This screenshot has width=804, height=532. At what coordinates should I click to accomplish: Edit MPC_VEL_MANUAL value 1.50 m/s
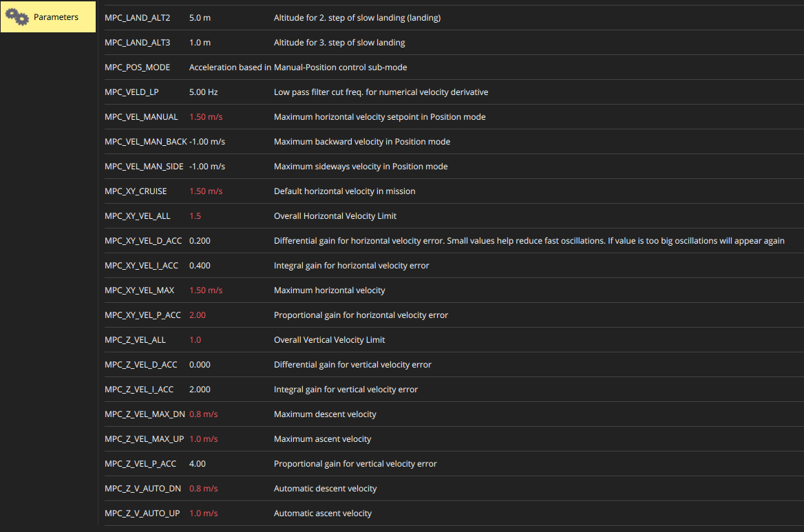click(x=206, y=117)
